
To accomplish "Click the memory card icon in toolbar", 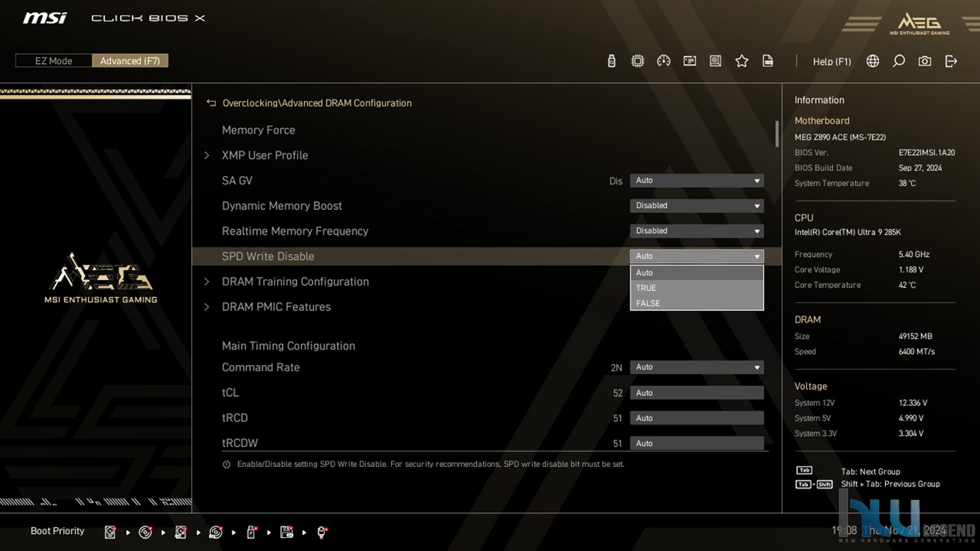I will 690,61.
